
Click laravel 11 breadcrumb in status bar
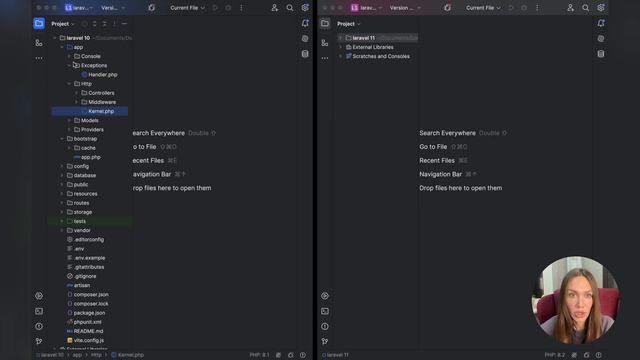point(335,355)
